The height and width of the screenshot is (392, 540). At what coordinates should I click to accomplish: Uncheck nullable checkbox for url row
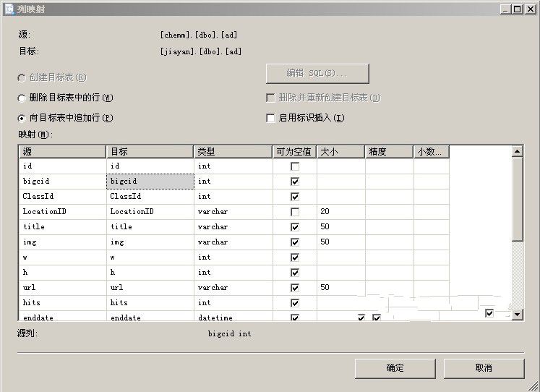295,288
